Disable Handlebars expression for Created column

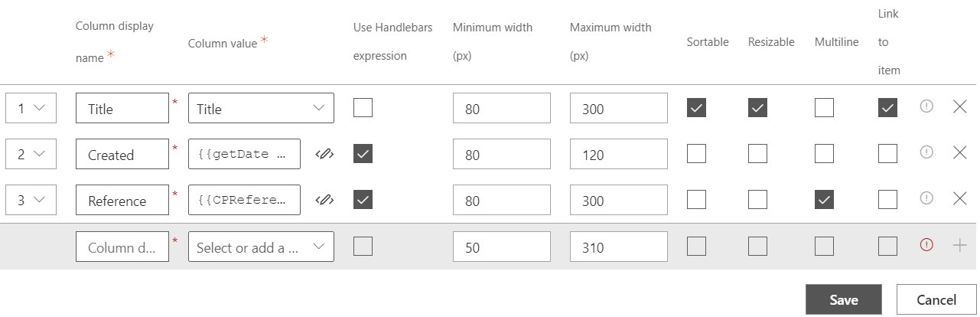point(363,154)
